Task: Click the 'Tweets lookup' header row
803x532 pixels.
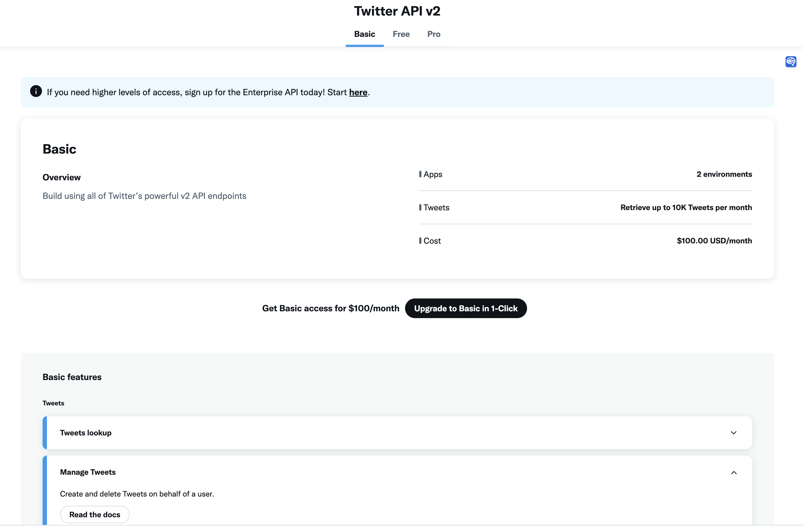Action: coord(86,433)
